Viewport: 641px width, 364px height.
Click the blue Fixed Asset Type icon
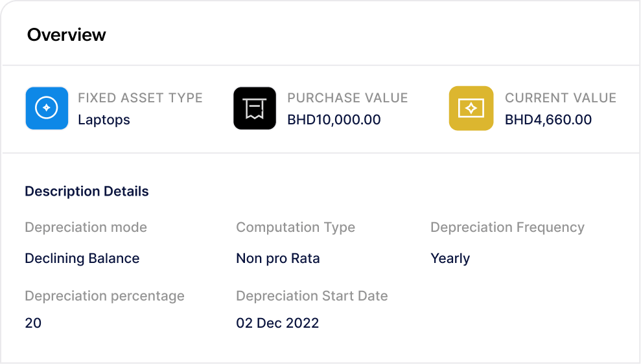coord(47,108)
